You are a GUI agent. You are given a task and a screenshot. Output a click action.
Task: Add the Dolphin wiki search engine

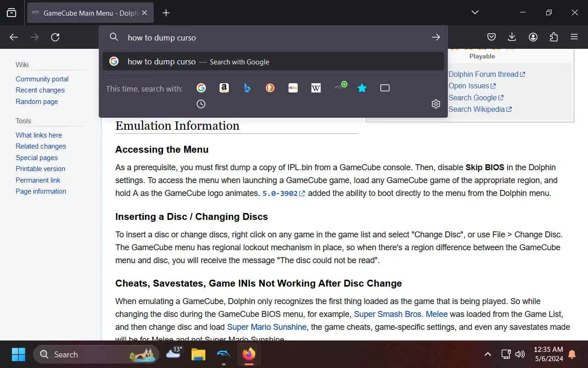coord(340,87)
